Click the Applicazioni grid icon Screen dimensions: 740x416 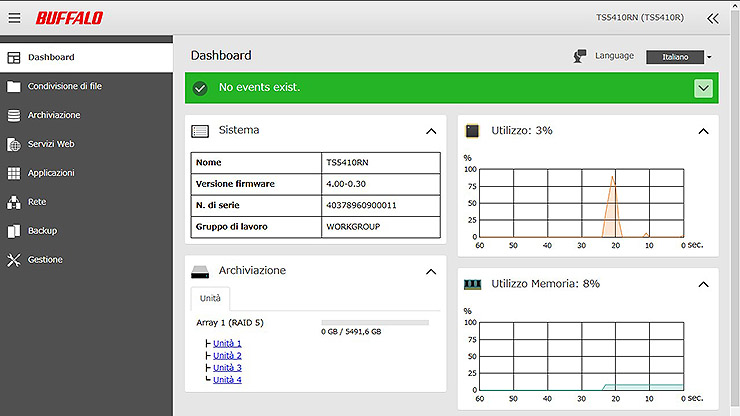pyautogui.click(x=13, y=173)
